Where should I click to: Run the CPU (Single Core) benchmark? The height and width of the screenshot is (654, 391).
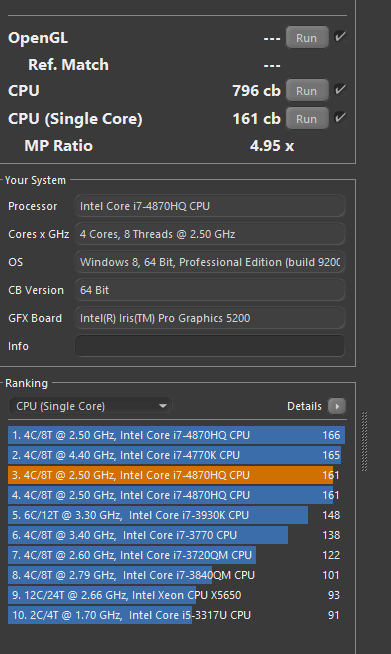pyautogui.click(x=307, y=119)
